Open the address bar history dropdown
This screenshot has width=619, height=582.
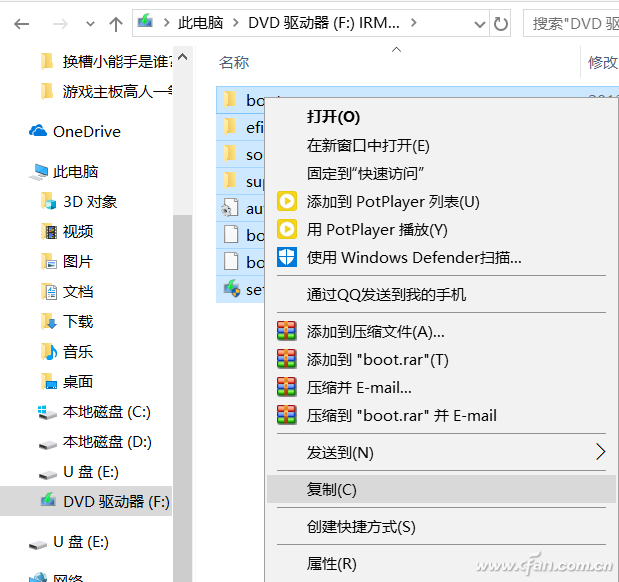[480, 24]
